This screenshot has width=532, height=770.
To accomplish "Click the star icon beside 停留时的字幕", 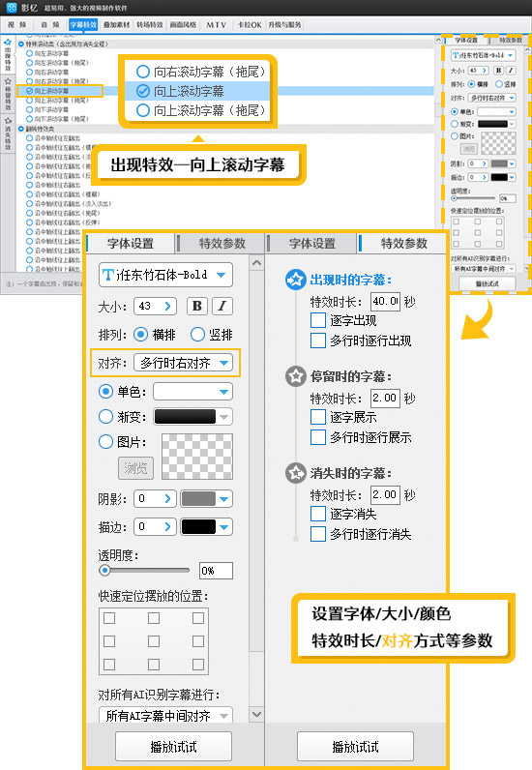I will click(296, 376).
